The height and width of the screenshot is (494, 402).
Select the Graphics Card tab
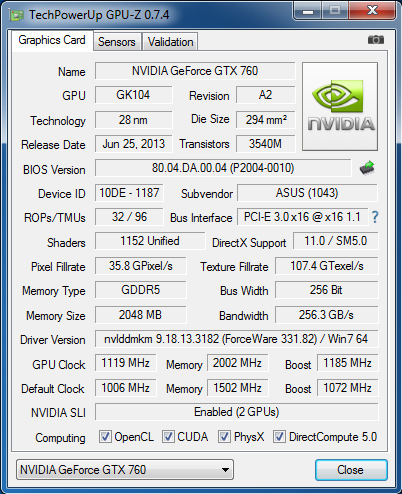pyautogui.click(x=52, y=40)
